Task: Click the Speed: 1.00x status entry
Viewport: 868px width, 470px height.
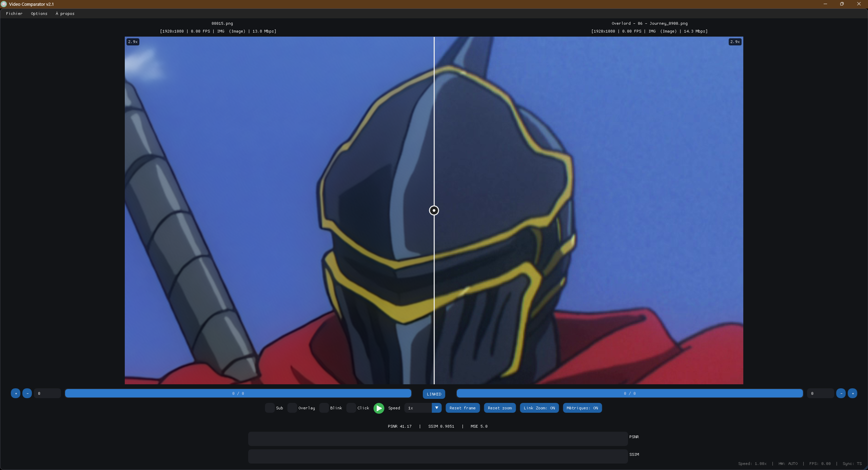Action: [752, 464]
